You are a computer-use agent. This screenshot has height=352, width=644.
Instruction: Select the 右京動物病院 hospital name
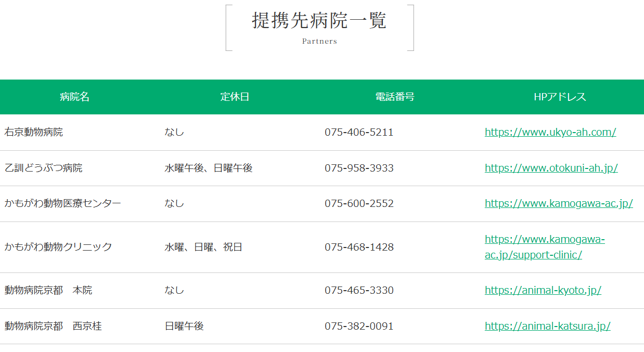point(33,132)
